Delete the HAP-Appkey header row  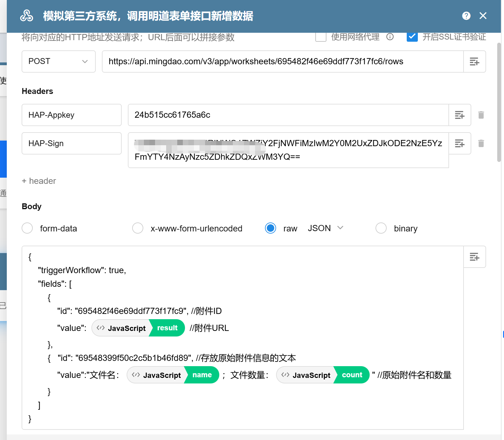point(481,115)
